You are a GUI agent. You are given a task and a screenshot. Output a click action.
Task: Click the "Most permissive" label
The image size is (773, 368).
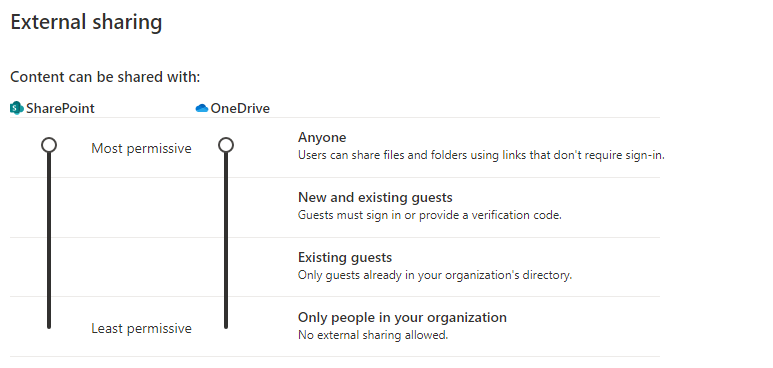(x=141, y=148)
